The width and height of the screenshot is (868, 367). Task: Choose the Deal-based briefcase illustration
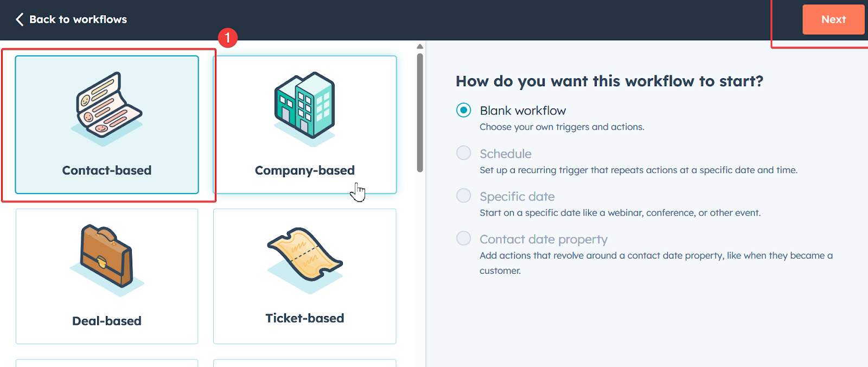click(x=106, y=259)
